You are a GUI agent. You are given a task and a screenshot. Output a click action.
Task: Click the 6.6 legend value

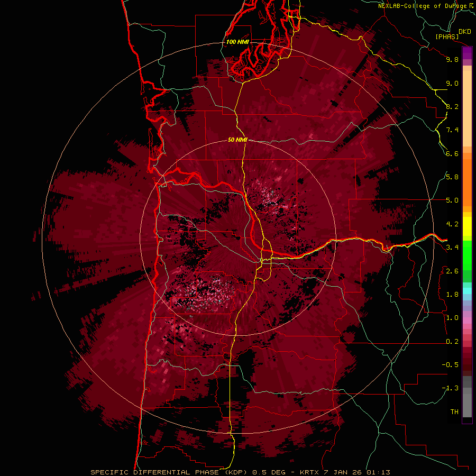click(x=452, y=153)
